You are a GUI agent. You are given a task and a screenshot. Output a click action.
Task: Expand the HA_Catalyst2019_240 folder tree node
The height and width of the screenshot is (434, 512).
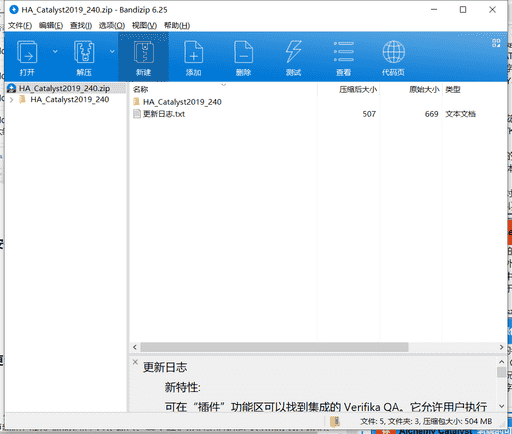(12, 100)
